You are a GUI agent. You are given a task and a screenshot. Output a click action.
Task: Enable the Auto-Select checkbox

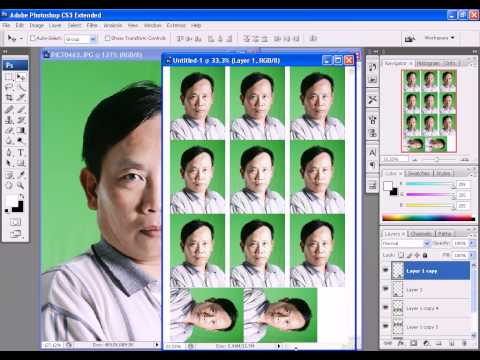pos(33,38)
